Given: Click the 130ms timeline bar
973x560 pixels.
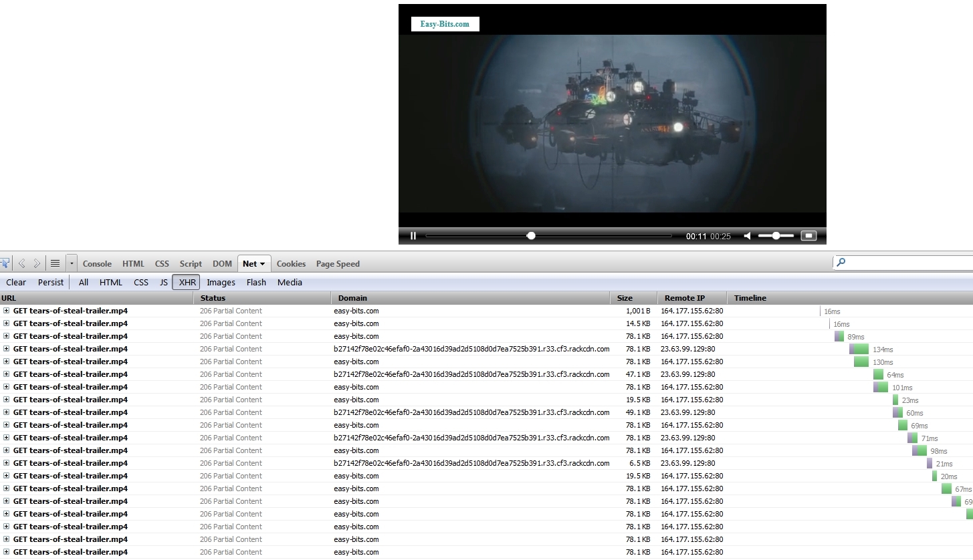Looking at the screenshot, I should point(861,362).
